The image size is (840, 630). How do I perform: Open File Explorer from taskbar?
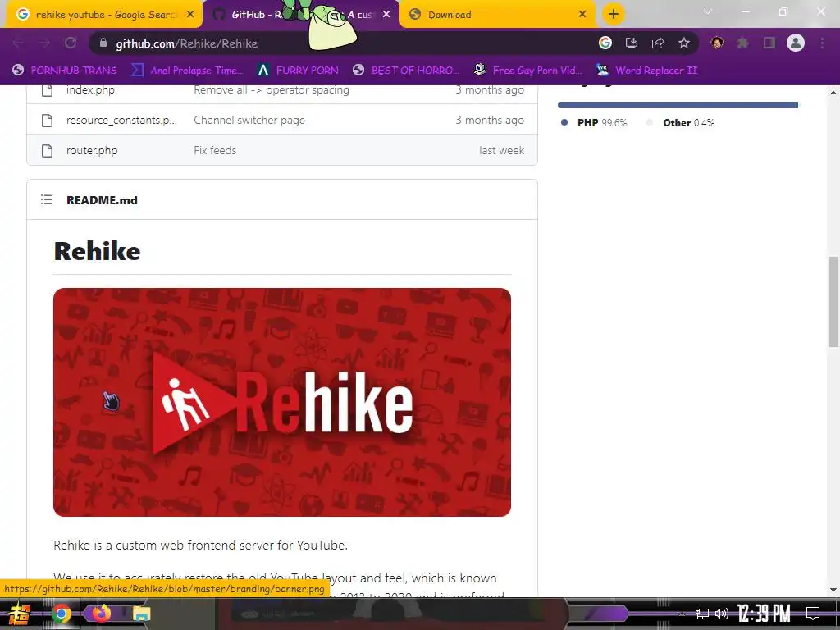[141, 614]
